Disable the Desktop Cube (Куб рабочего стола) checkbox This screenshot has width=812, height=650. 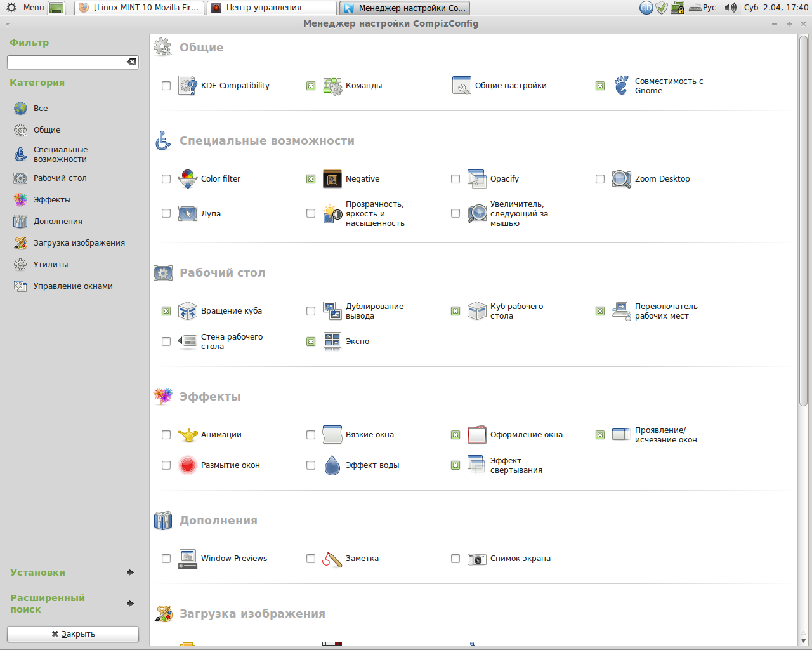pos(455,311)
